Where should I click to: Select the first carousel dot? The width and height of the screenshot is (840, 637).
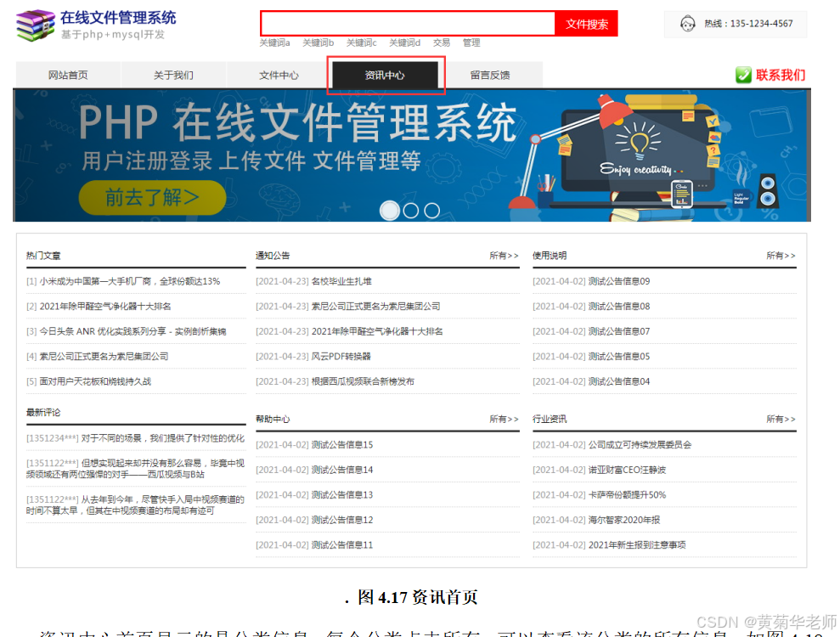390,210
